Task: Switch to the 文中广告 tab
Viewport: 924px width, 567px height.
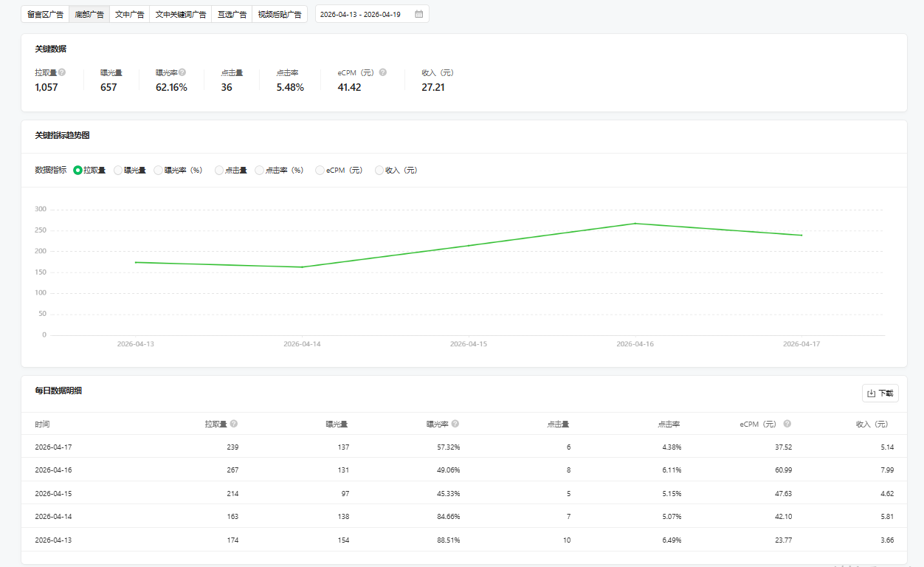Action: [129, 14]
